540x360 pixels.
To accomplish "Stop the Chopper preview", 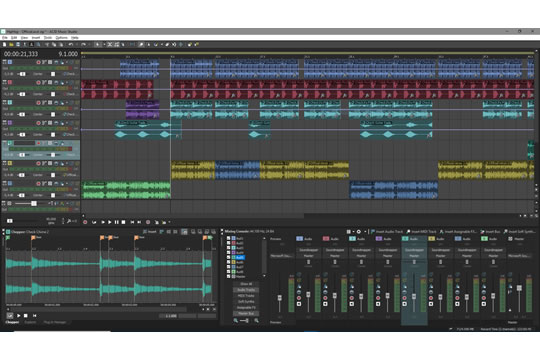I will point(25,316).
